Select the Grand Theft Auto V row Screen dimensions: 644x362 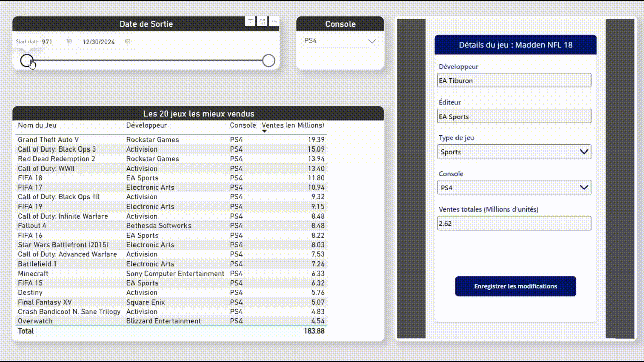coord(171,140)
